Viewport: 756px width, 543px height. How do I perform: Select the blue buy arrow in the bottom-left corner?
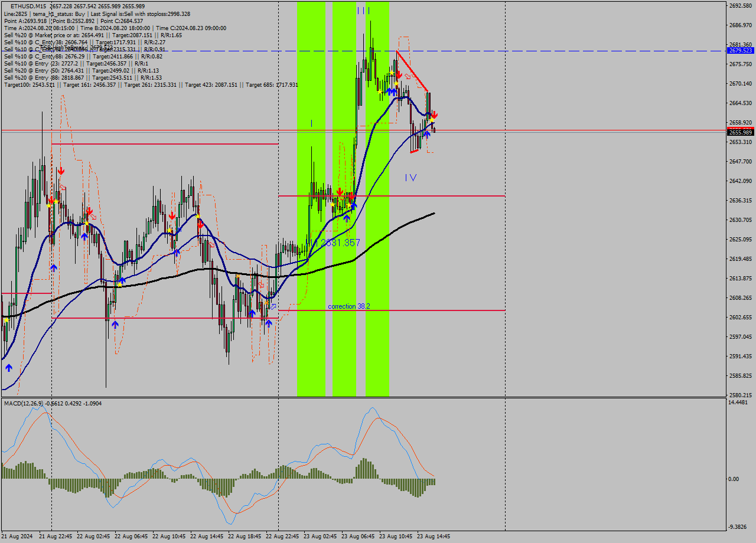pyautogui.click(x=9, y=367)
